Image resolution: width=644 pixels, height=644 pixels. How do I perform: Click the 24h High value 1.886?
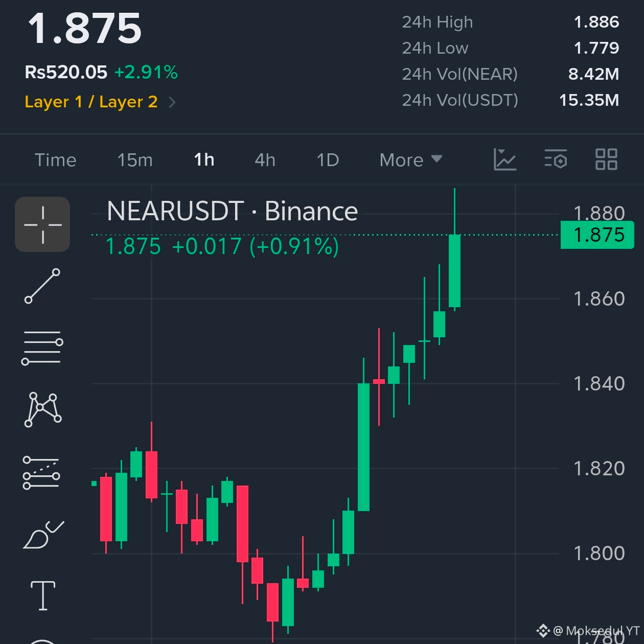pyautogui.click(x=596, y=22)
